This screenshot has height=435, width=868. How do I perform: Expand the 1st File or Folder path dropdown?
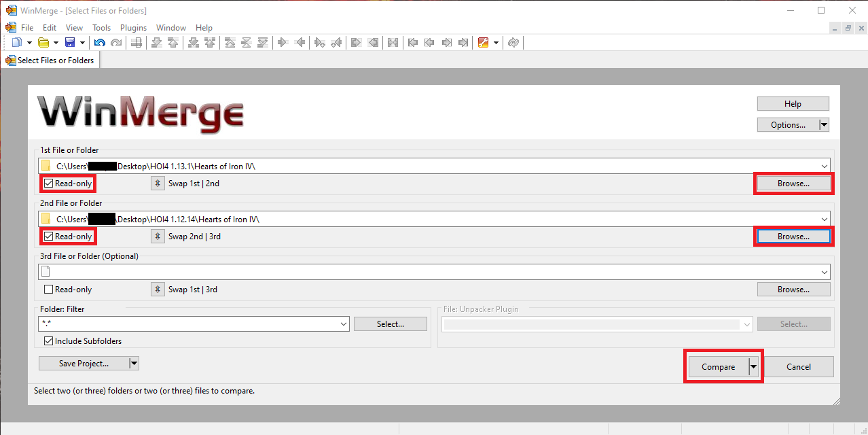coord(825,166)
